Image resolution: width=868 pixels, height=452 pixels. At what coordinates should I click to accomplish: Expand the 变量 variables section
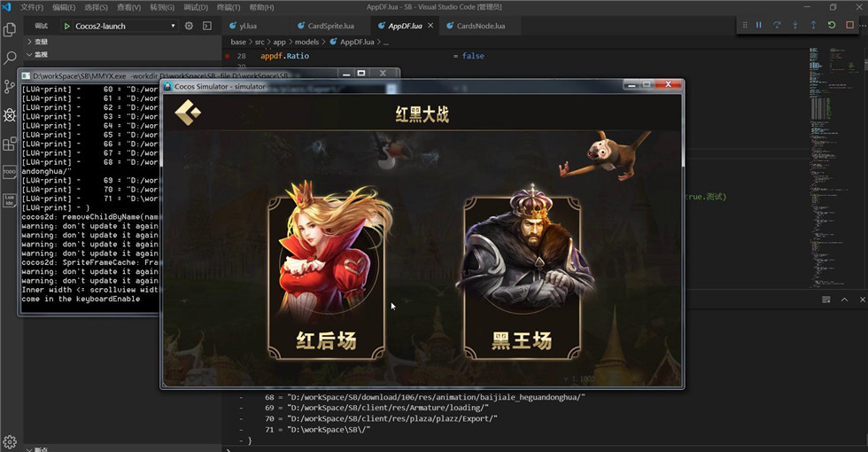[41, 42]
